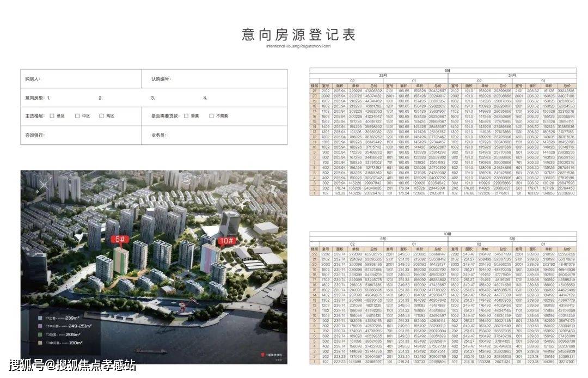Click total price 47206802 cell
Screen dimensions: 588x378
[373, 91]
